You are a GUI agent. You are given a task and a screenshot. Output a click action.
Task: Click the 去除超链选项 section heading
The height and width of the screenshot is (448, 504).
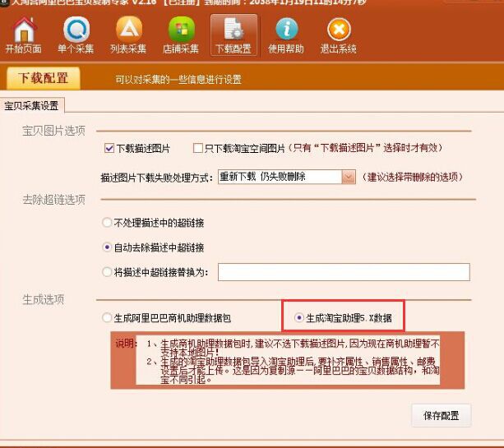point(53,200)
